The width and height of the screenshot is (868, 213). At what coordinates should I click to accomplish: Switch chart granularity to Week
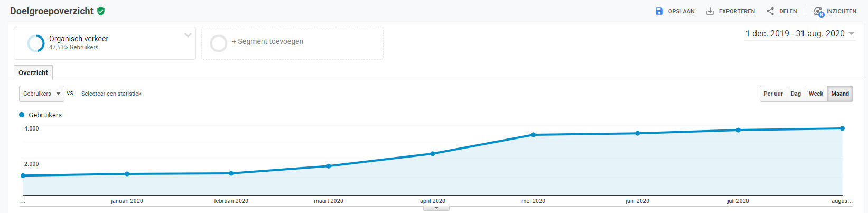[816, 94]
